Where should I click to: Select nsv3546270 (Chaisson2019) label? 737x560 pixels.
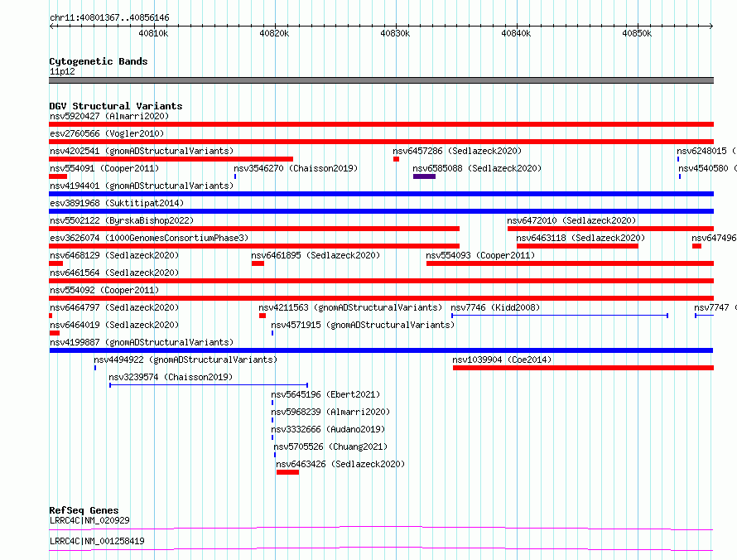pyautogui.click(x=296, y=168)
